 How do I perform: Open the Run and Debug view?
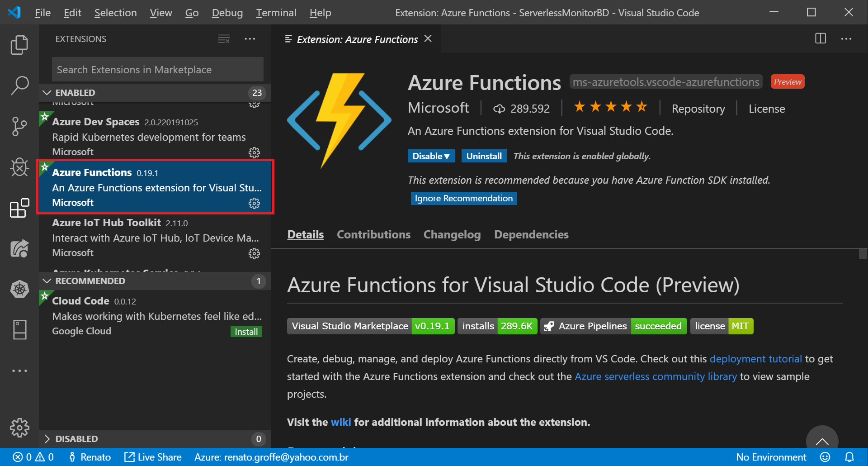pos(19,167)
